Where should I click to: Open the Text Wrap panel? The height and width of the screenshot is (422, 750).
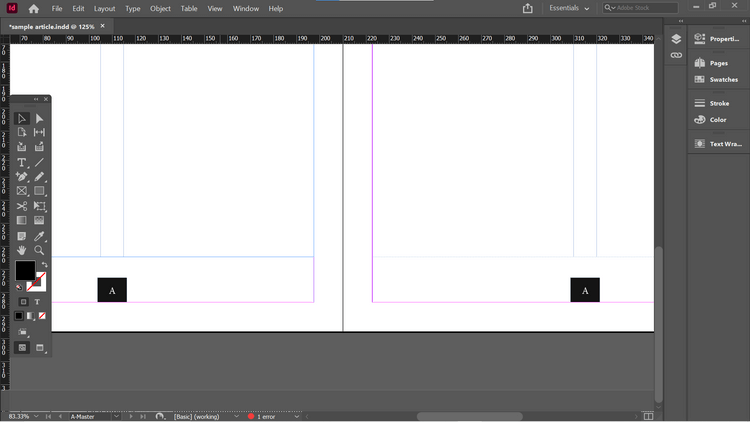click(717, 144)
